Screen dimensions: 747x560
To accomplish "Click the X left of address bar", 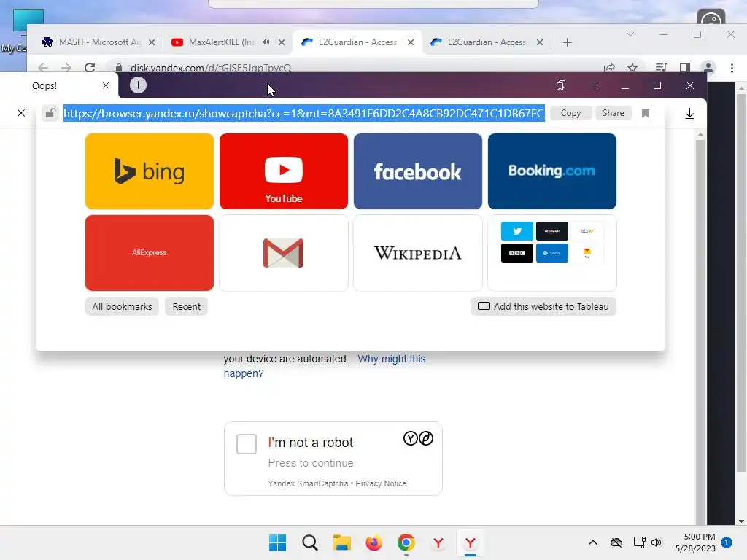I will [21, 113].
